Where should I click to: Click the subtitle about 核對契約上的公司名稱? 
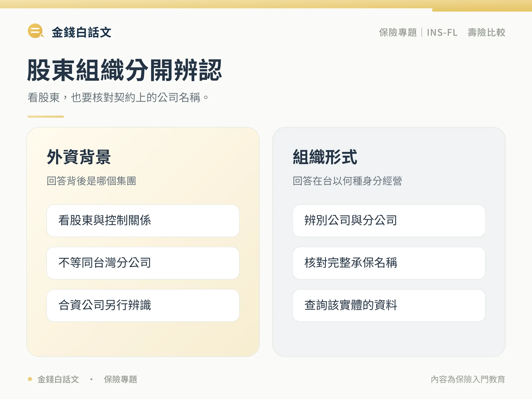click(118, 97)
